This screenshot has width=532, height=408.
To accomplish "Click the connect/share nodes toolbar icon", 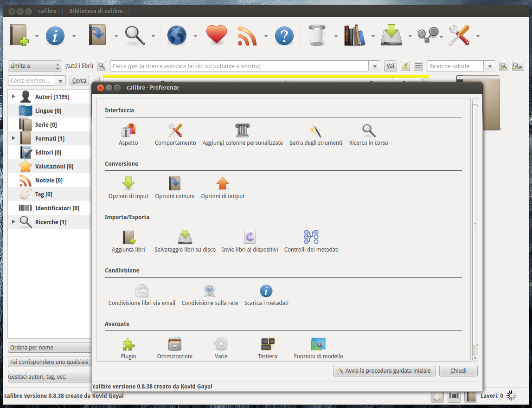I will [x=428, y=35].
